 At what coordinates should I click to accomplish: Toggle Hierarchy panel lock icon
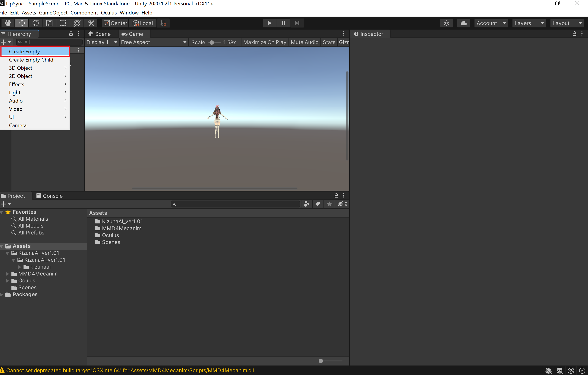pos(71,34)
